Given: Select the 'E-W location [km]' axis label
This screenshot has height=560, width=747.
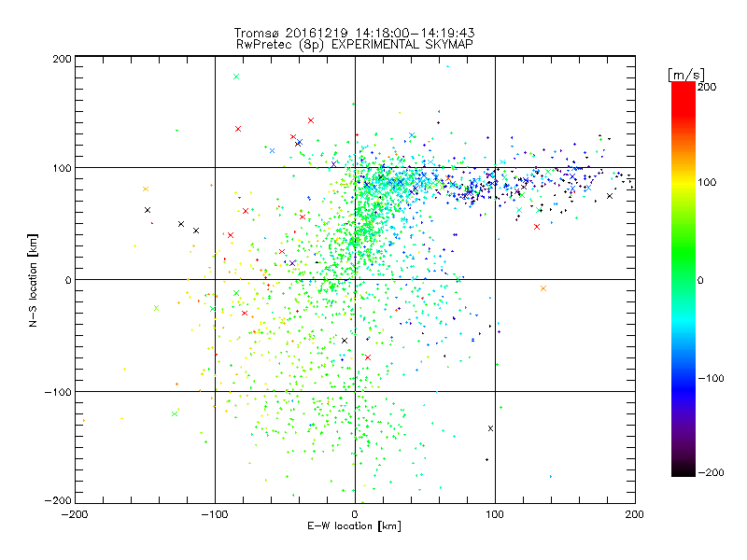Looking at the screenshot, I should tap(354, 526).
